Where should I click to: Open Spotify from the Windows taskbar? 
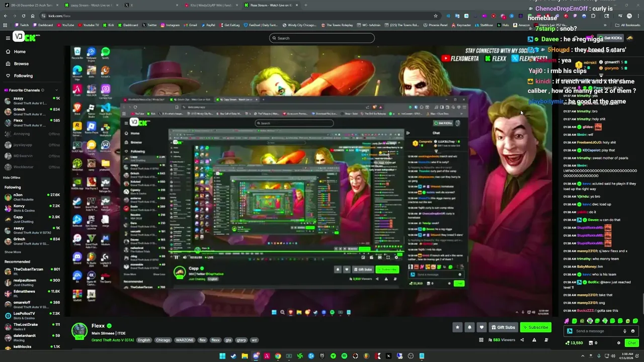(344, 356)
